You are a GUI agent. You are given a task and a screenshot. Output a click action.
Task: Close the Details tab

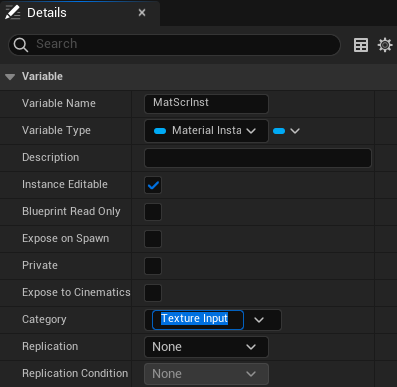pyautogui.click(x=142, y=13)
